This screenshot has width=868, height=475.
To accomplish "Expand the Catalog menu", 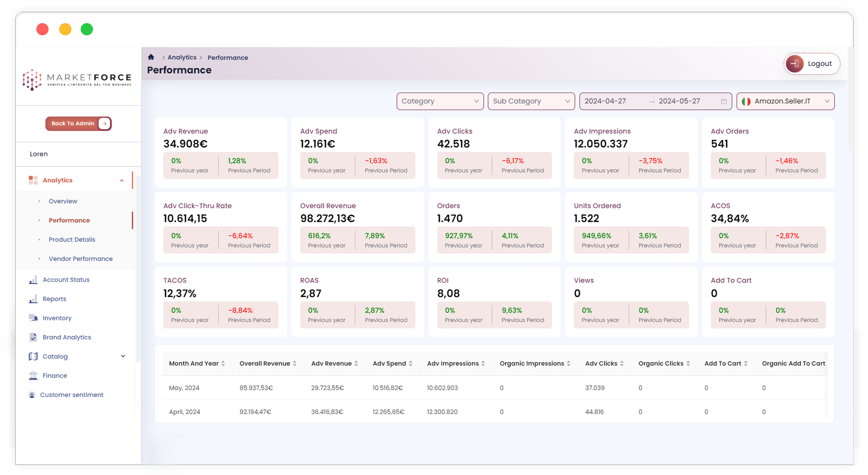I will coord(123,356).
